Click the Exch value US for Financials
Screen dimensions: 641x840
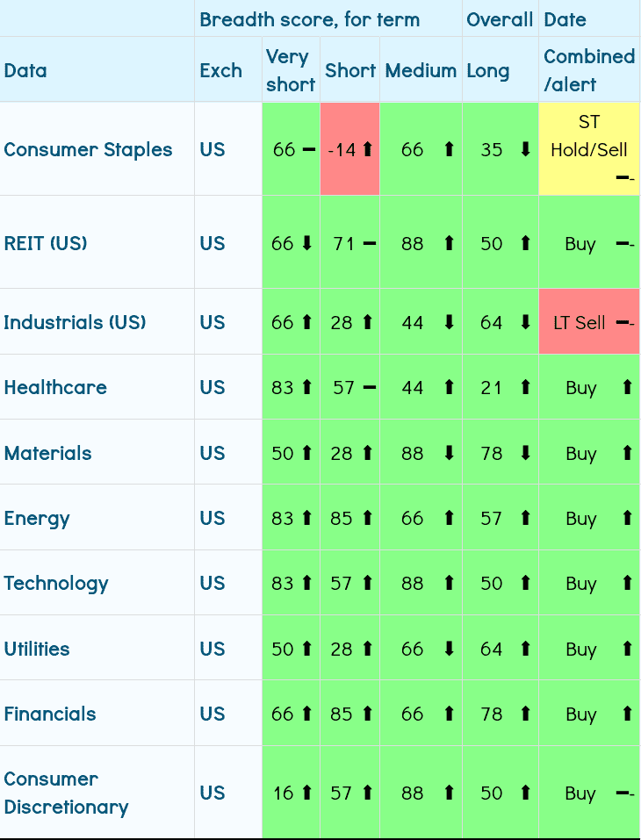(212, 714)
